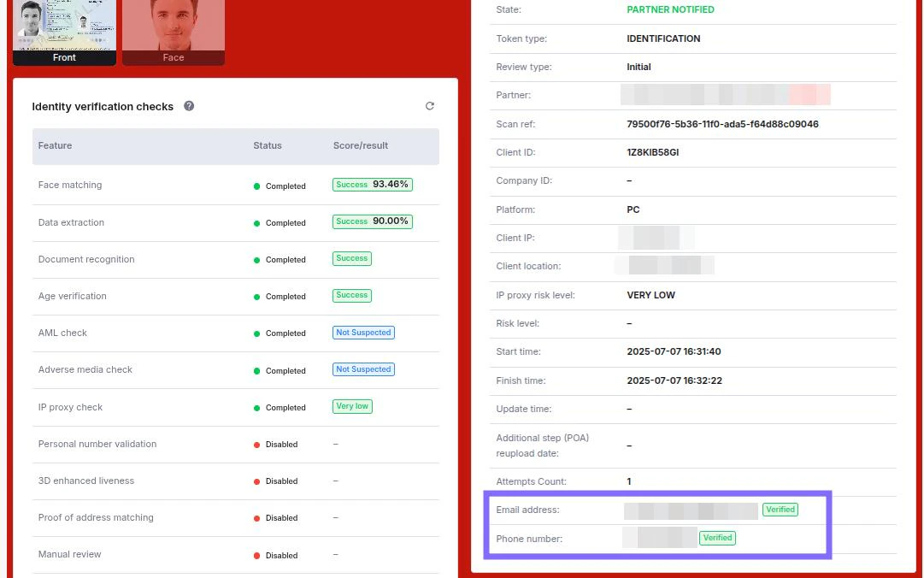This screenshot has width=924, height=578.
Task: Select the Face matching feature row label
Action: click(x=70, y=185)
